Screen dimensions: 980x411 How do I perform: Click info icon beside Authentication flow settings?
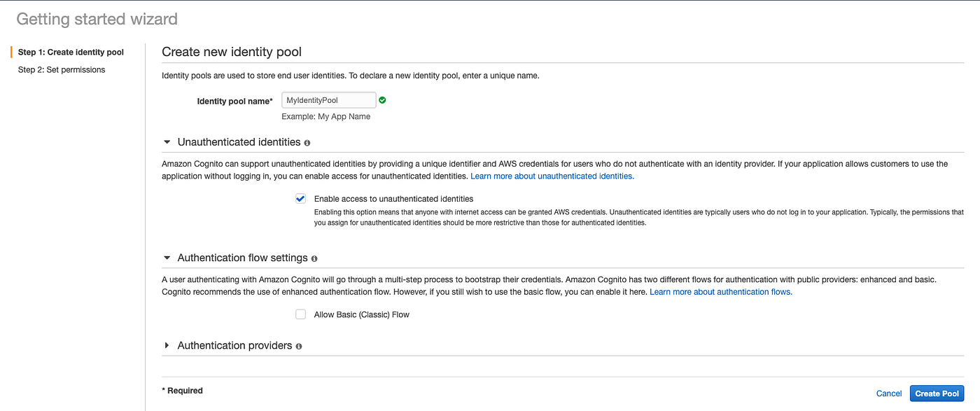click(x=314, y=258)
